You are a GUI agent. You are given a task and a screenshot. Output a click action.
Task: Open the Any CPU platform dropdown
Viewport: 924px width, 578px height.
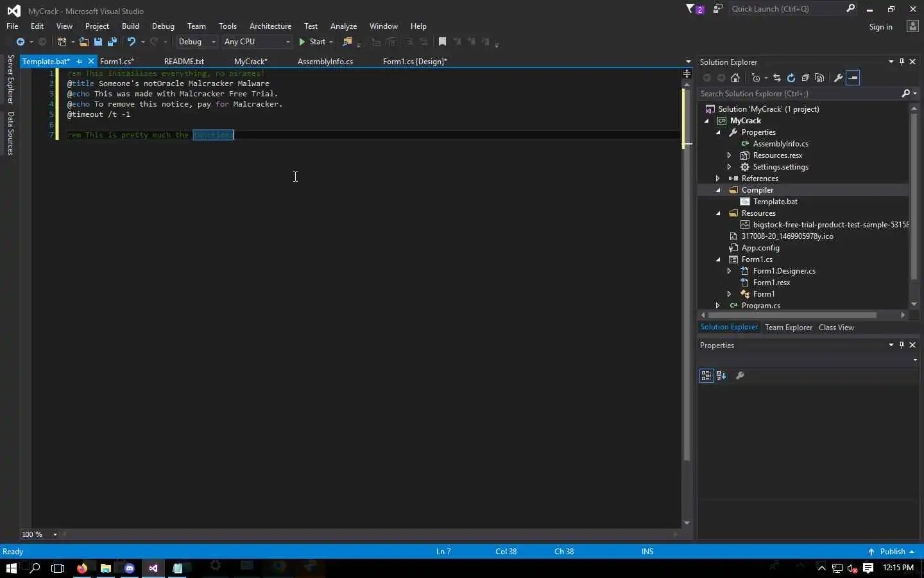click(x=287, y=42)
